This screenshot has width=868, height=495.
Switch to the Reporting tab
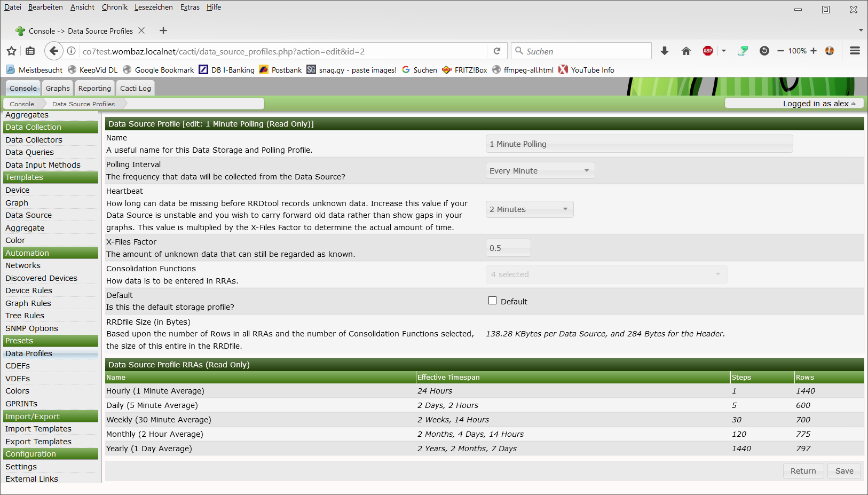(x=94, y=88)
